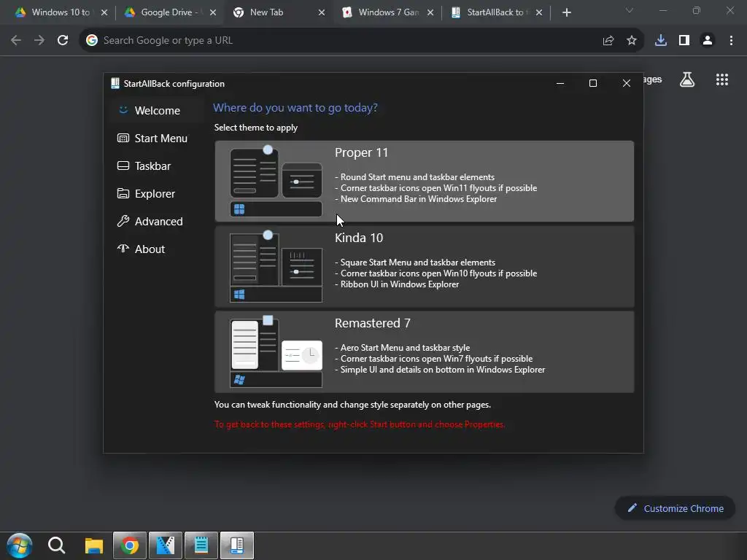Viewport: 747px width, 560px height.
Task: Open File Explorer from taskbar
Action: tap(94, 545)
